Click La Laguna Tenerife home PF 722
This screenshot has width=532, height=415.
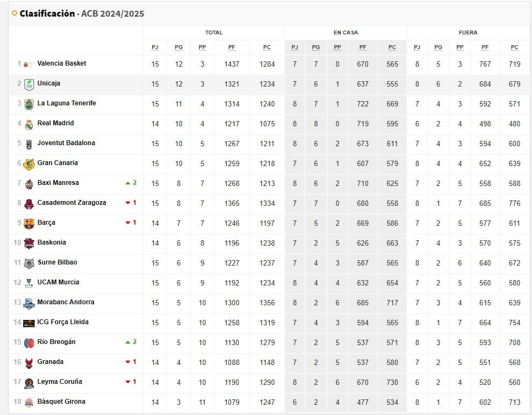click(363, 104)
